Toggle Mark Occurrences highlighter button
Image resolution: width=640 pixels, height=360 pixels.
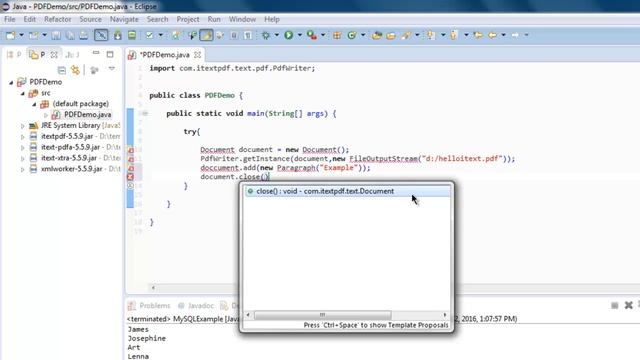pyautogui.click(x=207, y=35)
